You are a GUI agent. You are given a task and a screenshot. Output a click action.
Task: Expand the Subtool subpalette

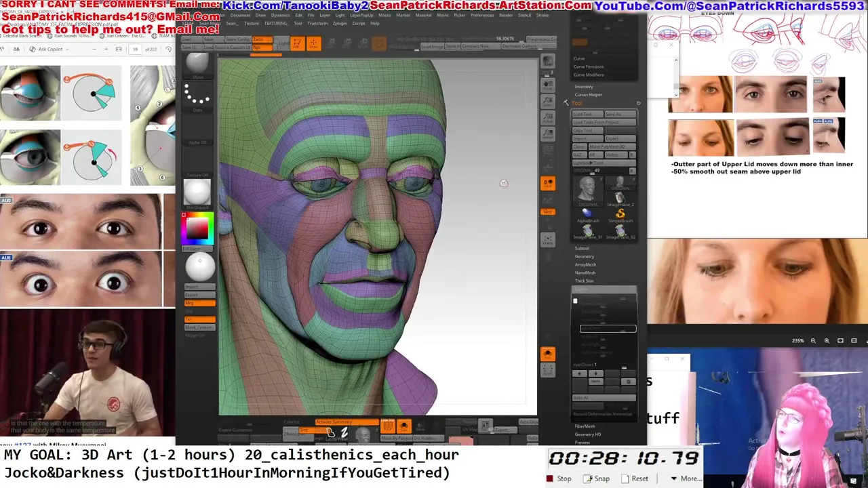pyautogui.click(x=582, y=248)
